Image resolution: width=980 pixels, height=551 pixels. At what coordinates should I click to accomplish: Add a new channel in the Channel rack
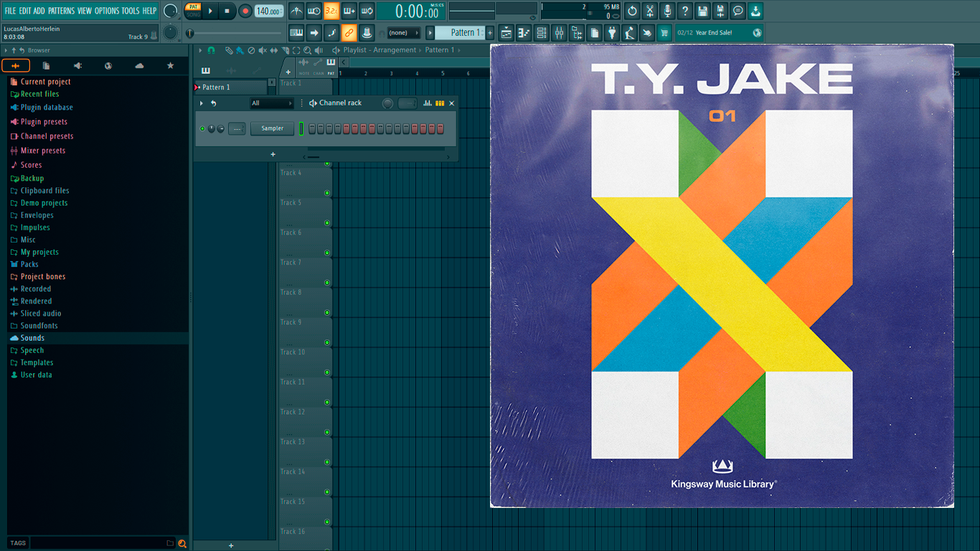tap(273, 154)
